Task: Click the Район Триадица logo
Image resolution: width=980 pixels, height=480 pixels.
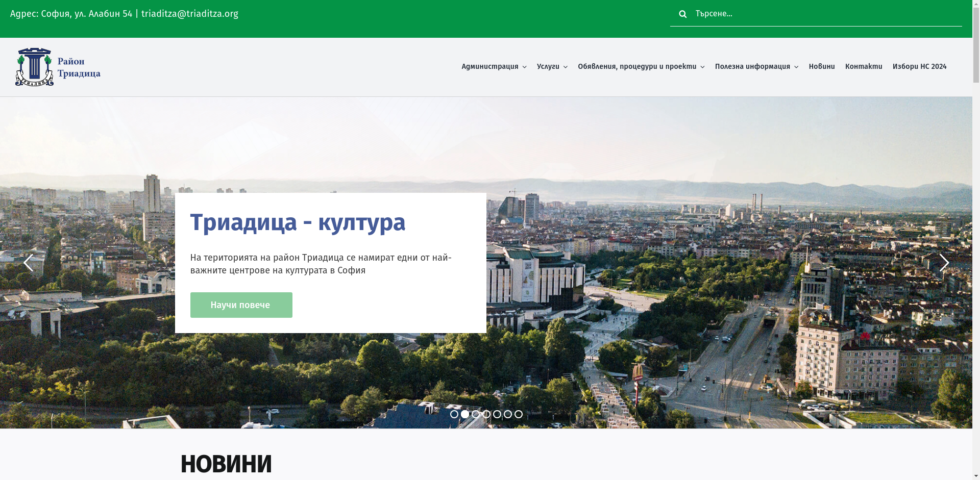Action: 58,66
